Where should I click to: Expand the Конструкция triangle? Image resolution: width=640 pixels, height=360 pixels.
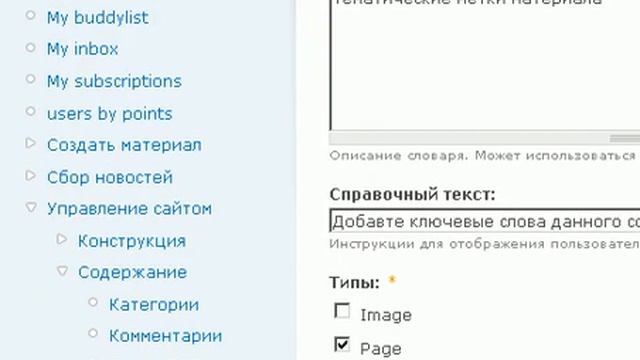(62, 239)
